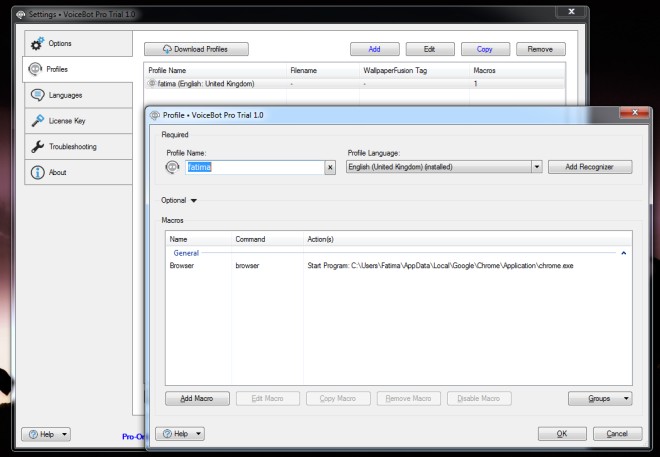Screen dimensions: 660x457
Task: Click the Edit Macro button
Action: tap(268, 398)
